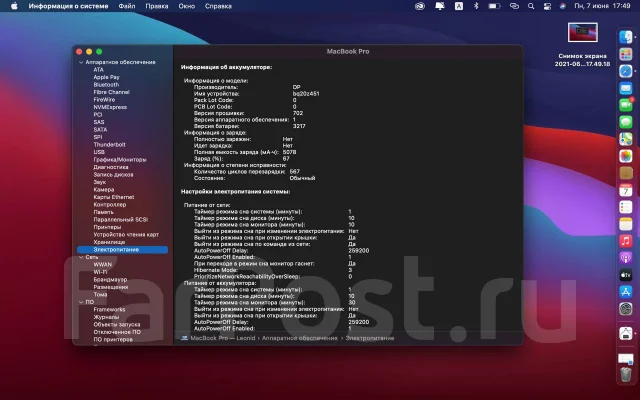Open the Файл menu
This screenshot has width=640, height=400.
click(127, 6)
